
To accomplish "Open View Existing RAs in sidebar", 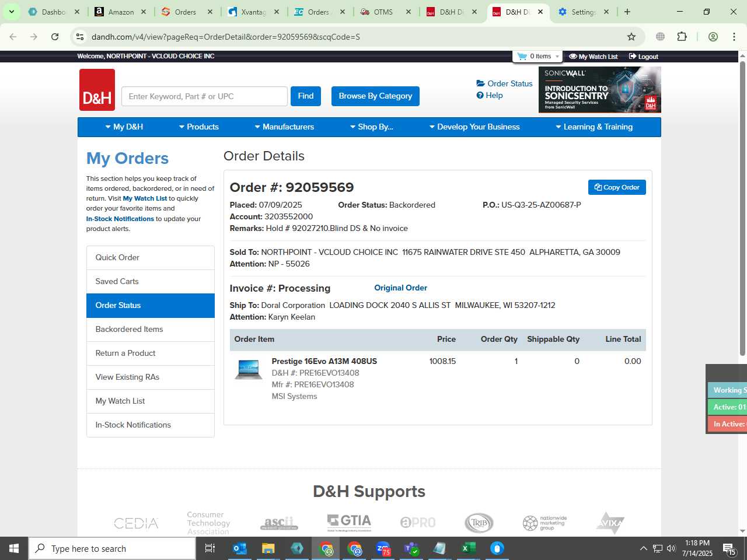I will [151, 377].
